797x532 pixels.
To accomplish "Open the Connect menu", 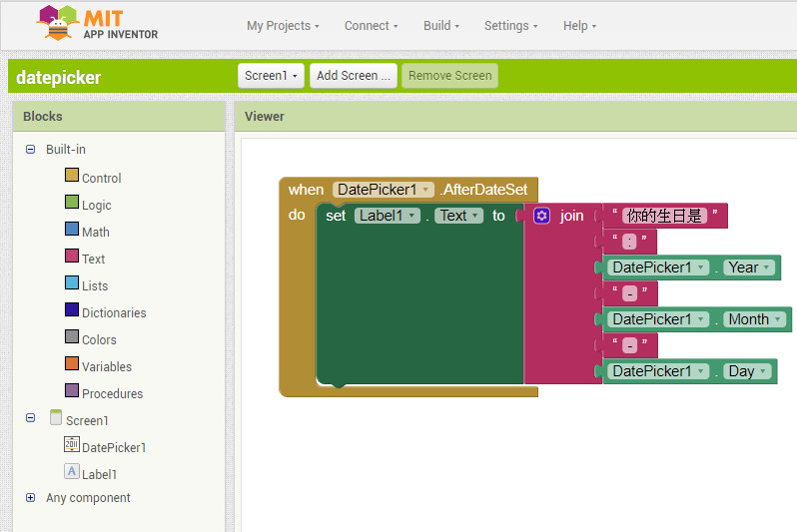I will tap(372, 26).
